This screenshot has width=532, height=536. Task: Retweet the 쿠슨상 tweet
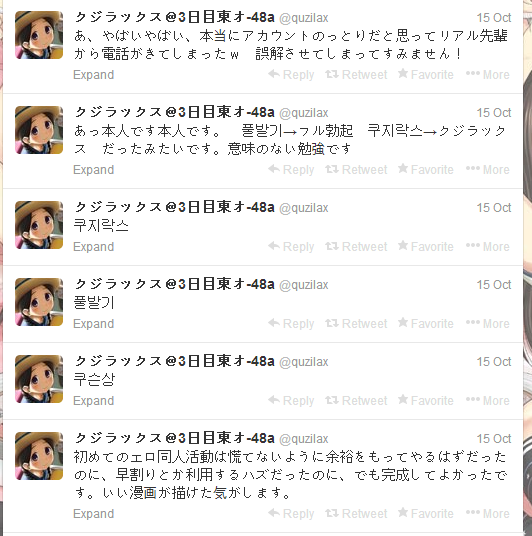[x=356, y=400]
